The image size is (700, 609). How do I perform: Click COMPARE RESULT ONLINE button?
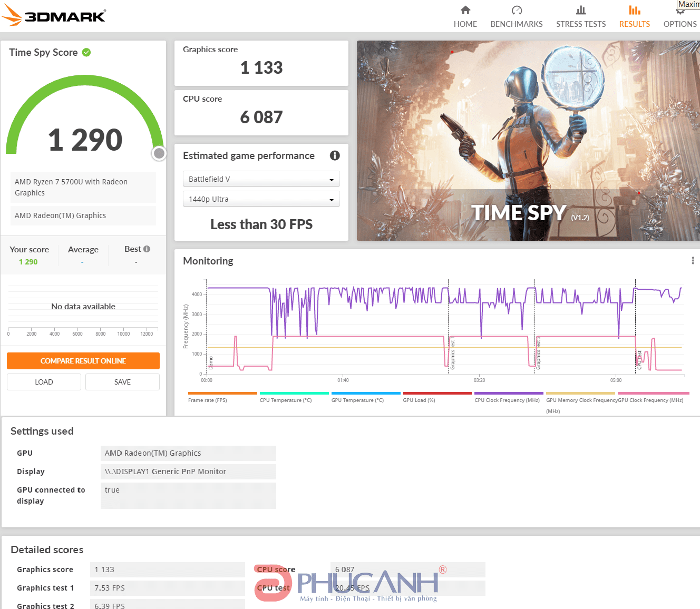[x=83, y=361]
